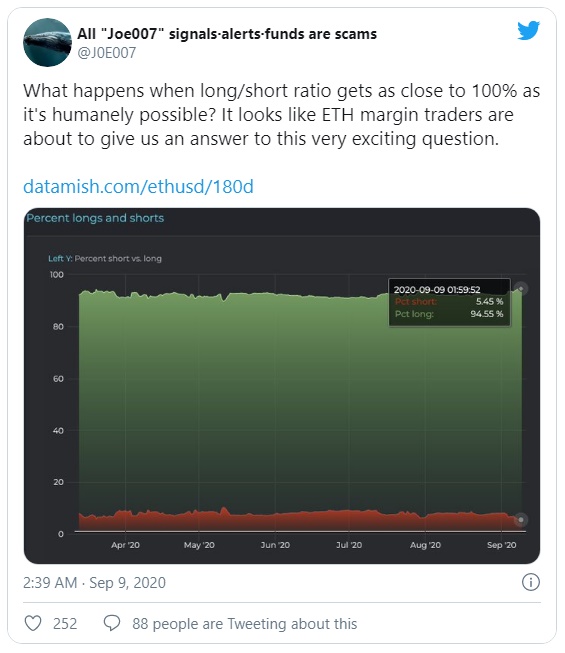Click the "Percent longs and shorts" chart title
Screen dimensions: 565x653
pos(95,218)
